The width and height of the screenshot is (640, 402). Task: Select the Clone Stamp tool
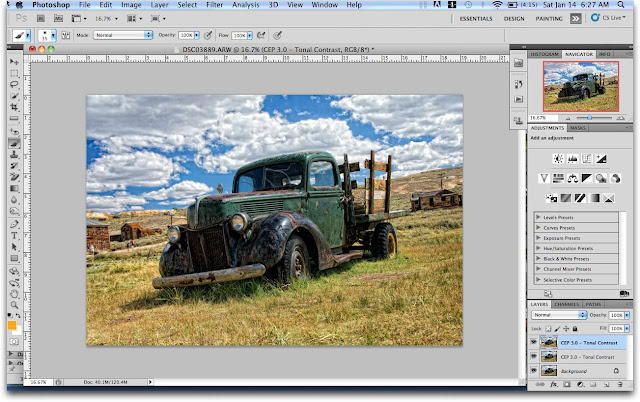click(x=14, y=155)
